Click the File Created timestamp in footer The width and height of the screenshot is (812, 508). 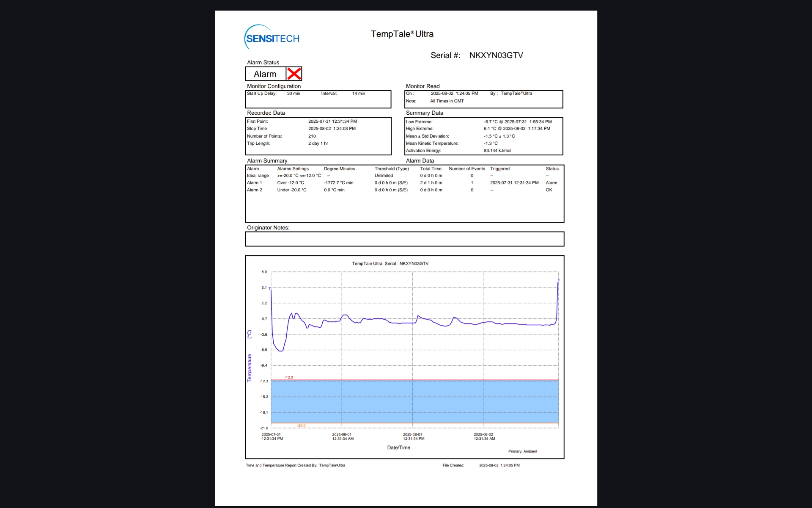[x=499, y=465]
